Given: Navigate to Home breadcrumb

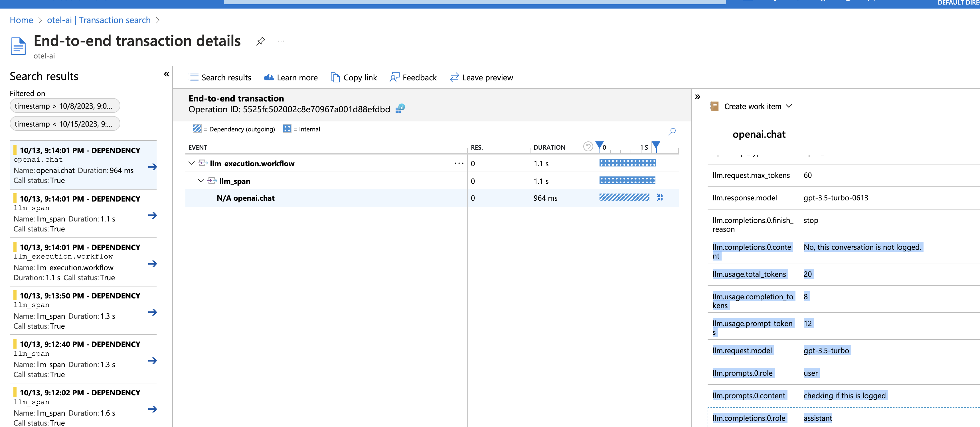Looking at the screenshot, I should click(21, 20).
